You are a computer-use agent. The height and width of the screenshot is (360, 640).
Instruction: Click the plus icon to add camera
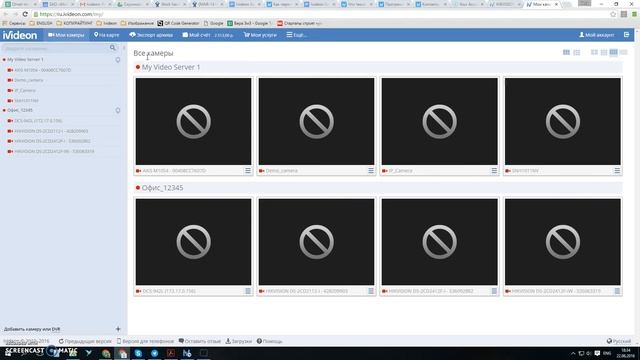click(x=118, y=329)
